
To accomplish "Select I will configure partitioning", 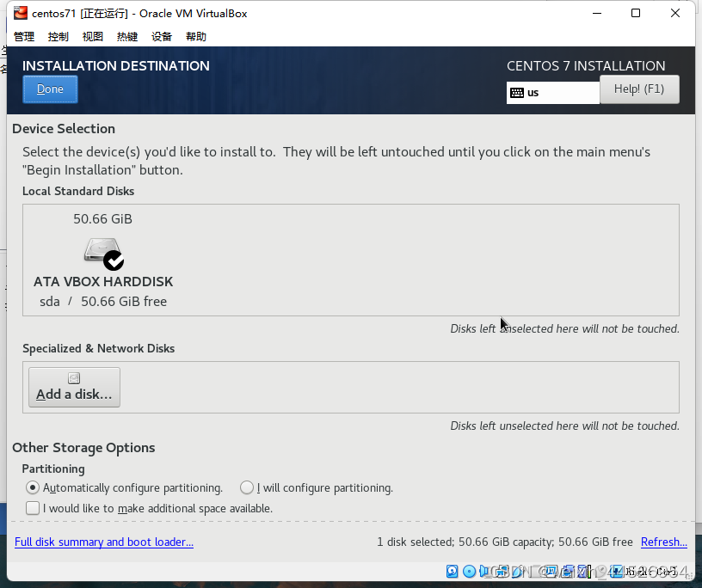I will (248, 487).
